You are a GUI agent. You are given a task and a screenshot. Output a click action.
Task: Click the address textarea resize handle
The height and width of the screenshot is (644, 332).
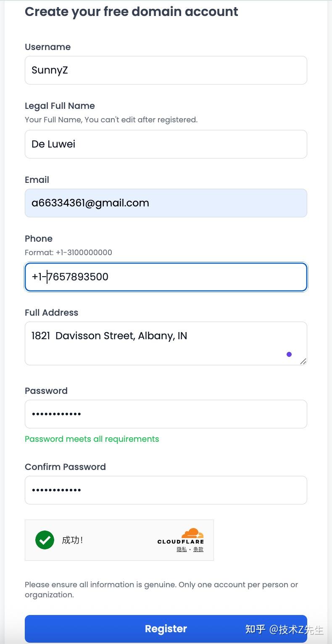tap(303, 361)
